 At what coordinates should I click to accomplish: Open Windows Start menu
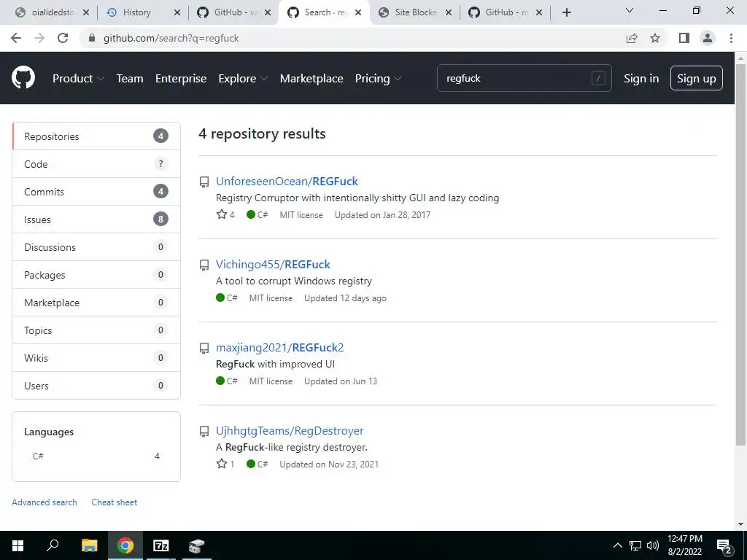click(18, 545)
